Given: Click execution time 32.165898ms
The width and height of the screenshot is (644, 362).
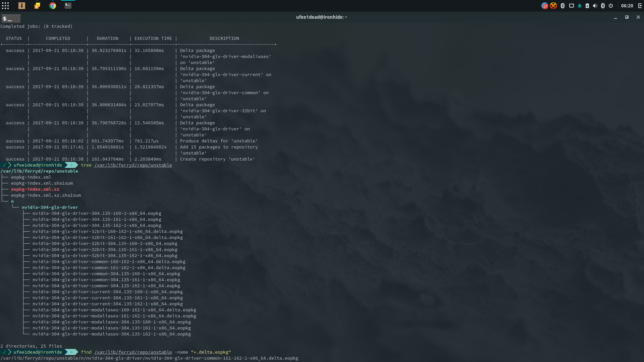Looking at the screenshot, I should 149,51.
